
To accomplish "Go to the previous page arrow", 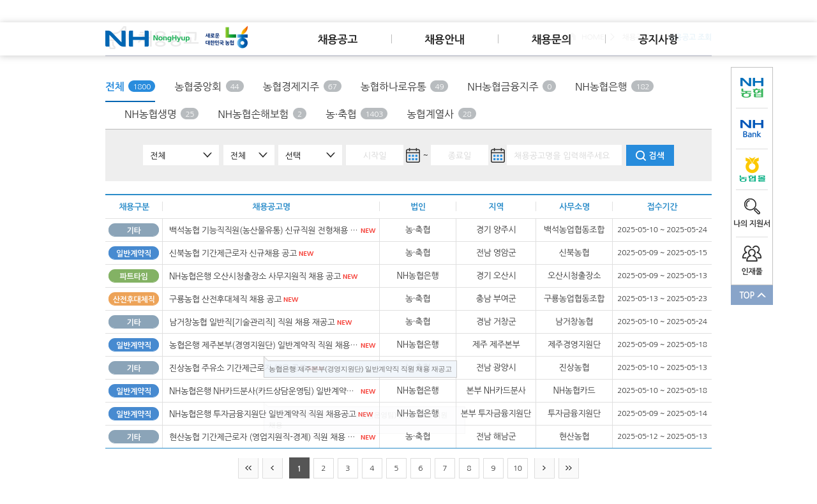I will [x=273, y=468].
